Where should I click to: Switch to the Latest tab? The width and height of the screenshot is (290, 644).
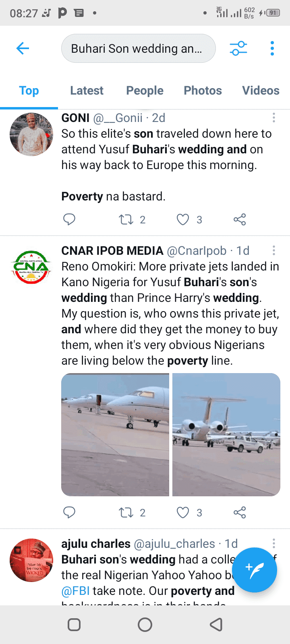pyautogui.click(x=87, y=91)
